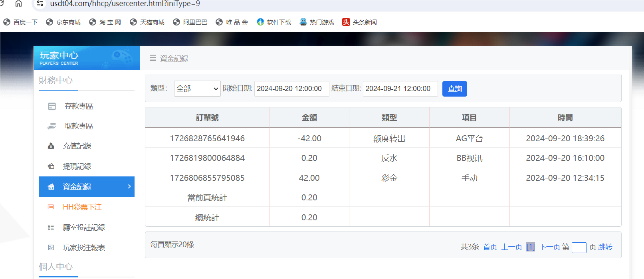Click the browser home icon
The height and width of the screenshot is (279, 644).
tap(18, 4)
